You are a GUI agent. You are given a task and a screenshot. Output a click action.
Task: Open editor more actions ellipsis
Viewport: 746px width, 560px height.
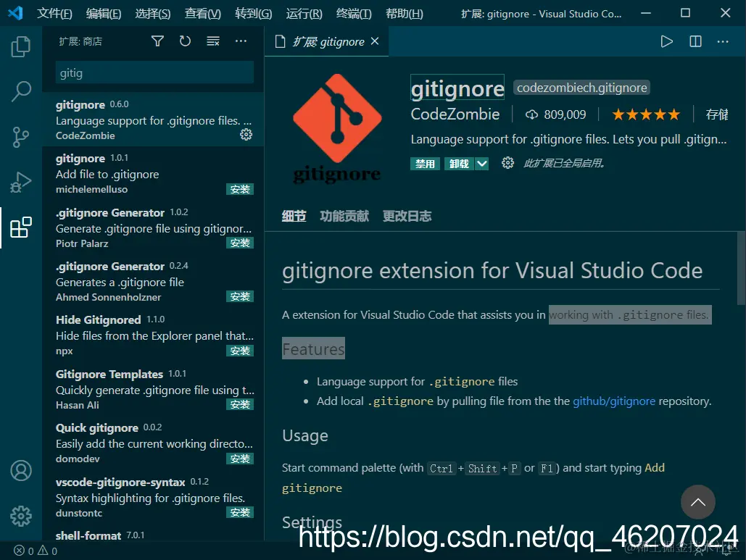pos(723,41)
